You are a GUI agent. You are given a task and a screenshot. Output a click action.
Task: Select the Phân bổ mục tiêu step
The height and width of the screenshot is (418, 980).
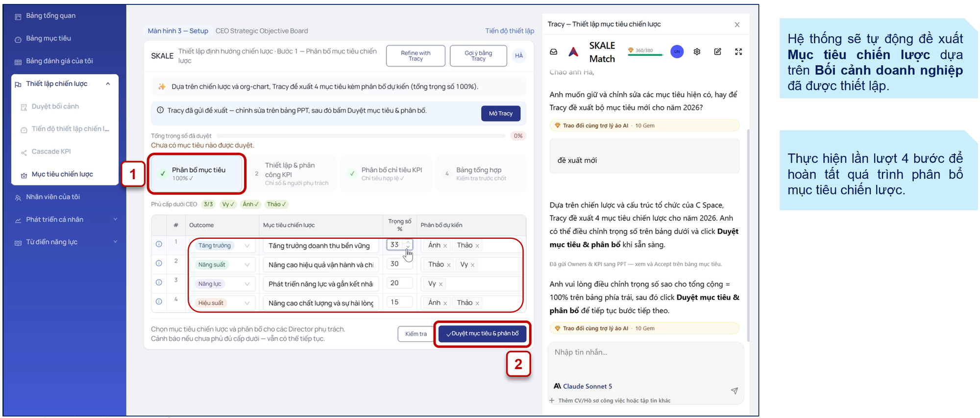pyautogui.click(x=196, y=174)
